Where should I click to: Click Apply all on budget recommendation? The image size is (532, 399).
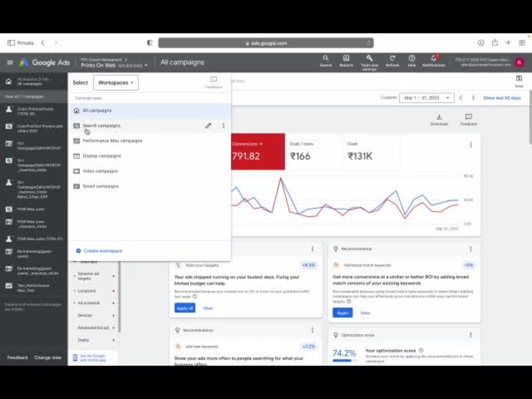[x=185, y=308]
